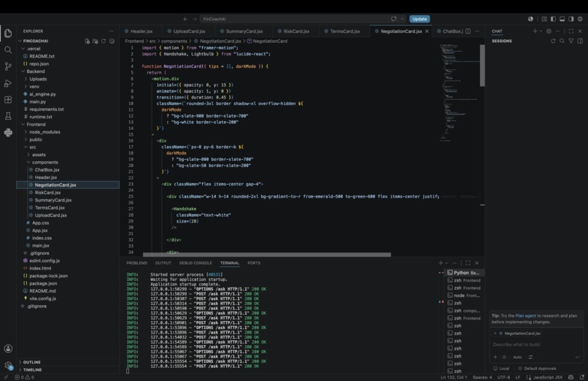Open Source Control view
Screen dimensions: 588x381
tap(8, 66)
